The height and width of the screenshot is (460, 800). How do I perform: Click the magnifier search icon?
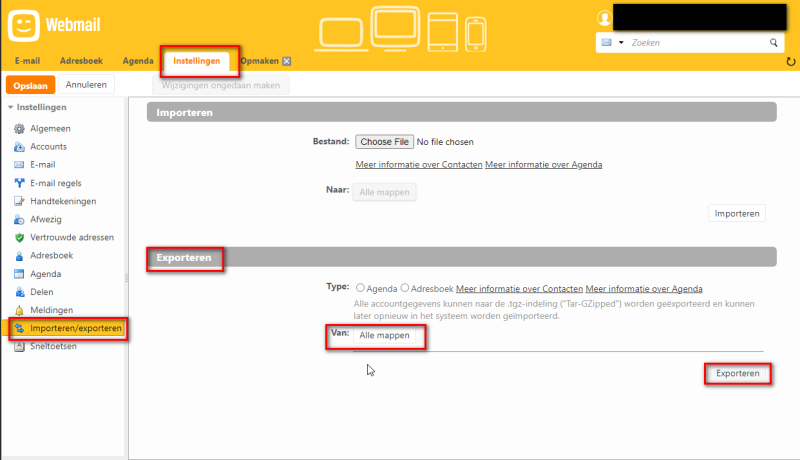coord(773,44)
